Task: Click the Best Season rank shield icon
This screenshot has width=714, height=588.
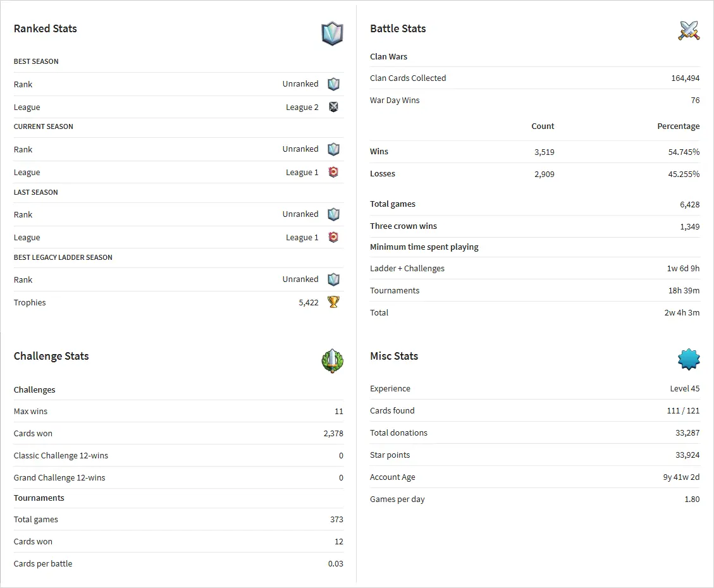Action: tap(334, 84)
